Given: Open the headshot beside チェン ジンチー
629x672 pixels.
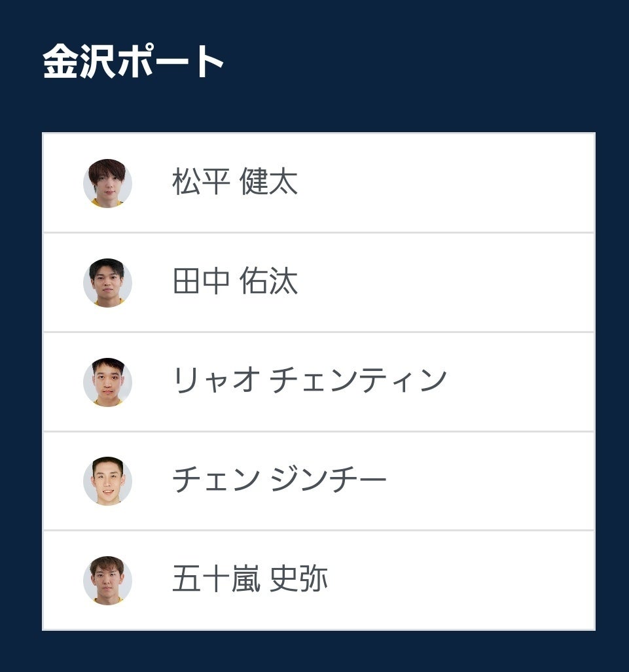Looking at the screenshot, I should pos(107,481).
